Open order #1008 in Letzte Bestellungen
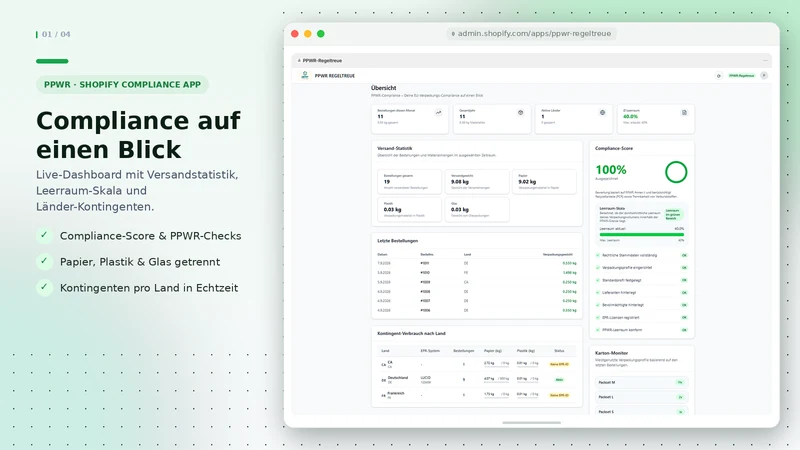Image resolution: width=800 pixels, height=450 pixels. click(x=425, y=291)
